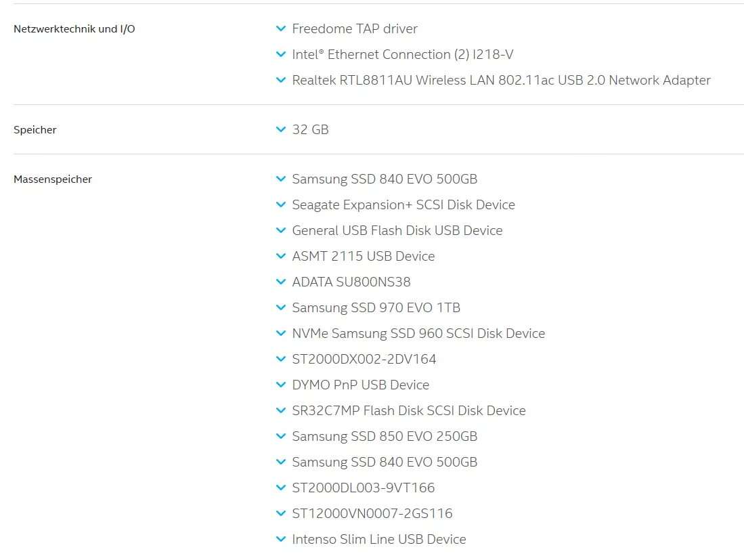The width and height of the screenshot is (744, 560).
Task: Select Samsung SSD 970 EVO 1TB text
Action: (376, 307)
